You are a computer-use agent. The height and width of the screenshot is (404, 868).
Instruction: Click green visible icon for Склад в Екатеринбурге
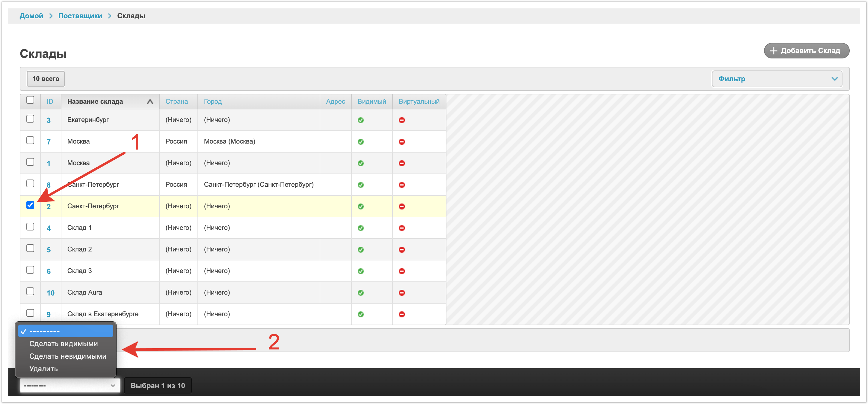(360, 314)
